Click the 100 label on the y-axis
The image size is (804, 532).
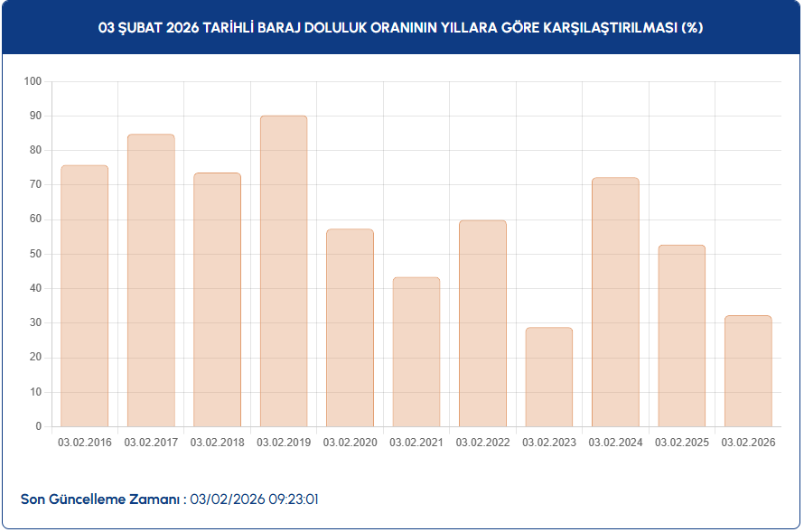tap(33, 81)
